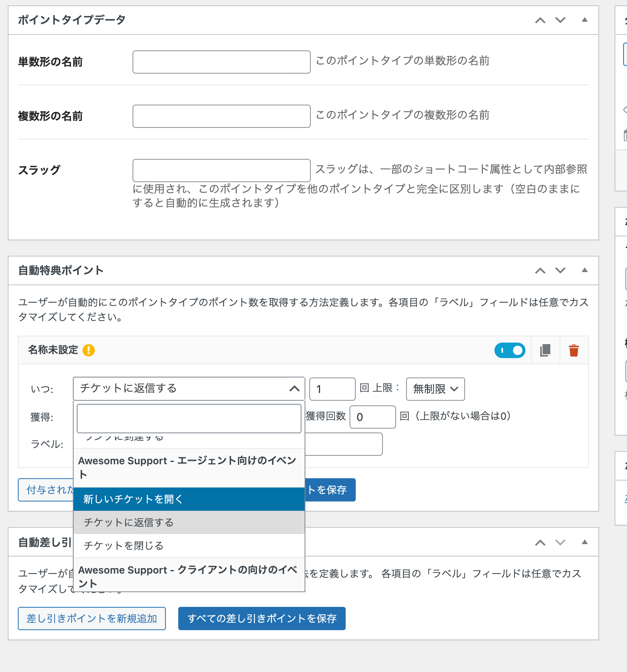Image resolution: width=627 pixels, height=672 pixels.
Task: Open the 無制限 limit dropdown
Action: pos(436,389)
